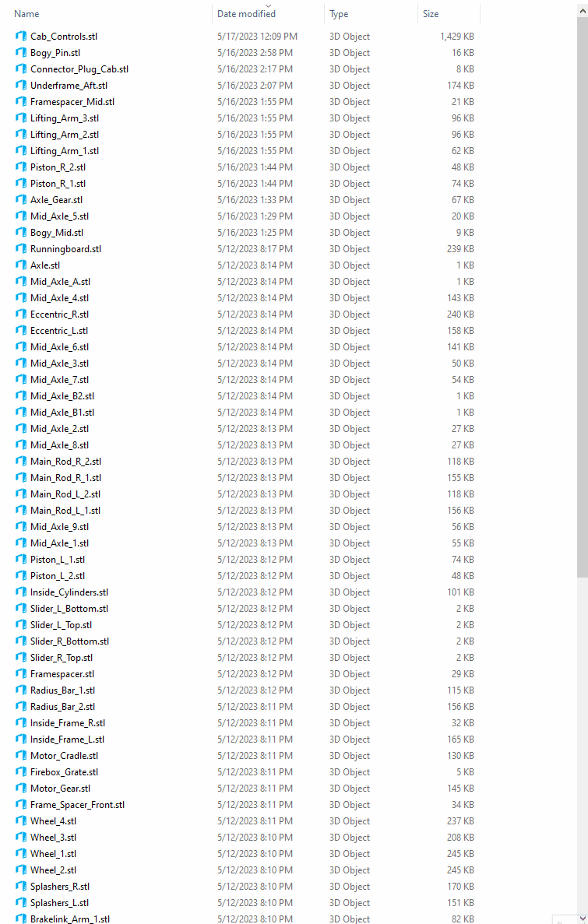This screenshot has width=588, height=924.
Task: Click the Splashers_R.stl file icon
Action: tap(21, 887)
